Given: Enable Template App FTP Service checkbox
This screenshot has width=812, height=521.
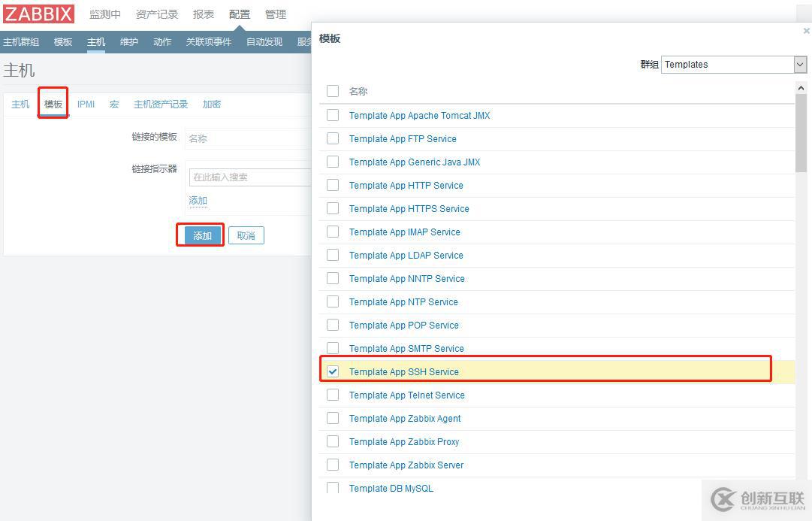Looking at the screenshot, I should coord(333,138).
